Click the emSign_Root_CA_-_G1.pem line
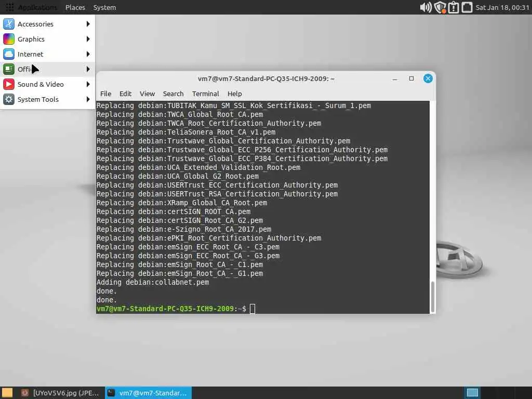 179,273
